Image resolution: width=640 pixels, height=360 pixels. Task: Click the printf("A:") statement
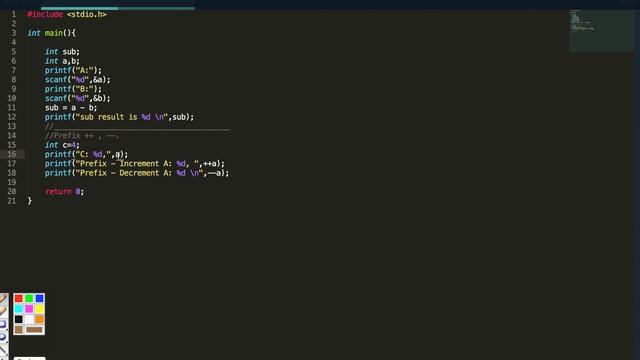click(x=73, y=71)
